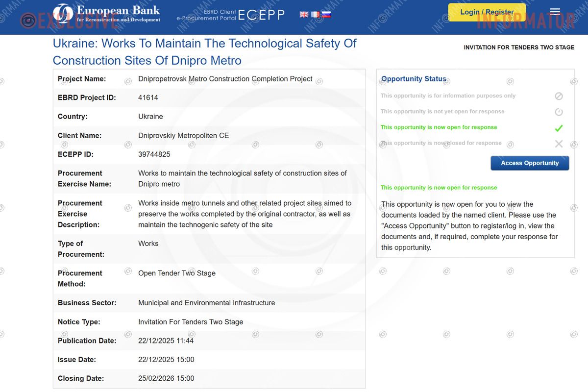Select the ECEPP ID number 39744825
The image size is (588, 392).
tap(154, 154)
